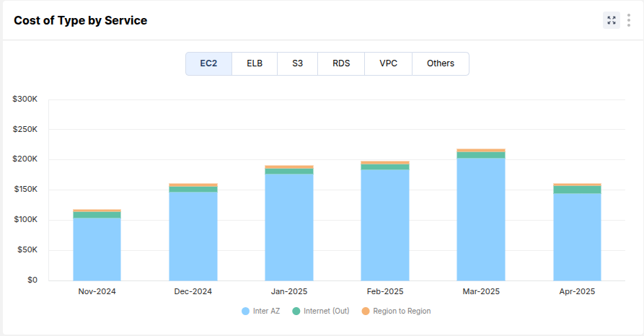644x336 pixels.
Task: Open the RDS service tab
Action: 341,63
